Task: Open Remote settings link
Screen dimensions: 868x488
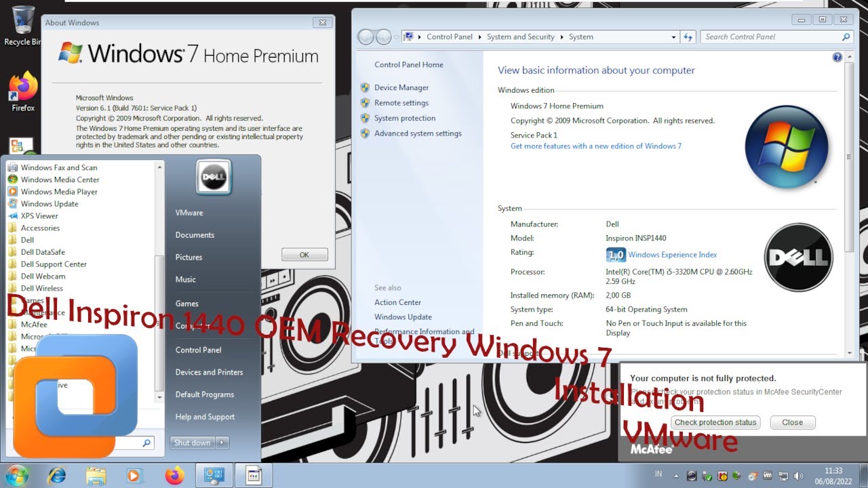Action: [401, 103]
